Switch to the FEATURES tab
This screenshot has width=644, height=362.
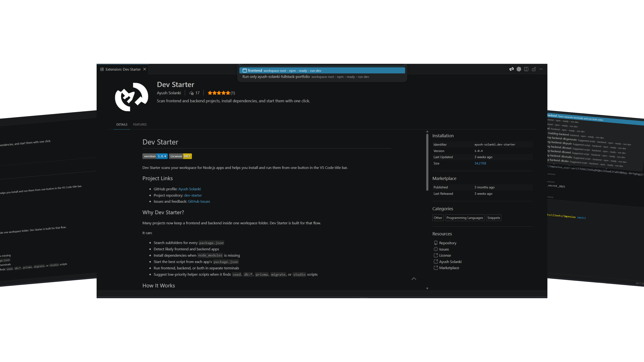click(140, 124)
